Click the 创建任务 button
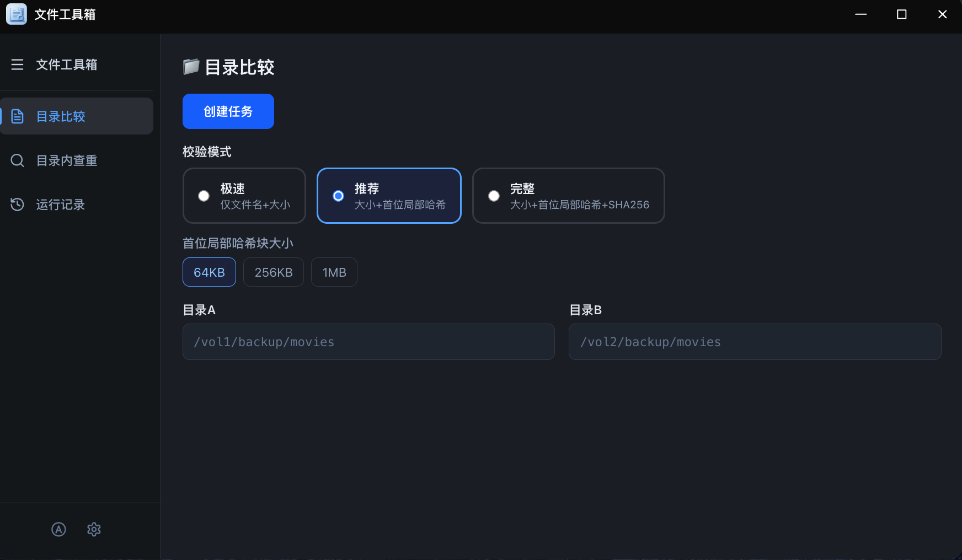This screenshot has height=560, width=962. click(228, 111)
